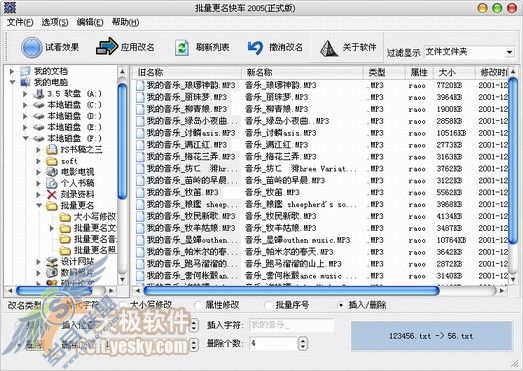This screenshot has height=371, width=523.
Task: Click file icon of 我的音乐_满江红.MP3 row
Action: tap(140, 145)
